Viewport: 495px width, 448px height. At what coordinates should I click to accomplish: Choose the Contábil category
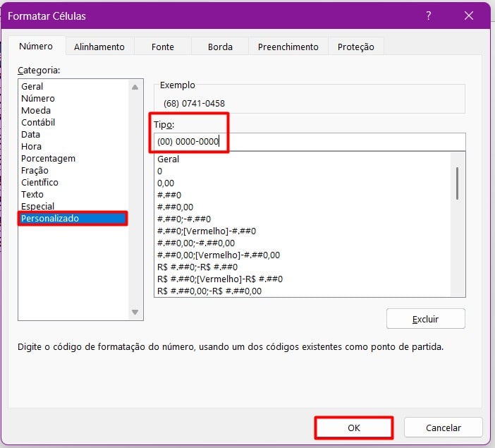point(73,122)
